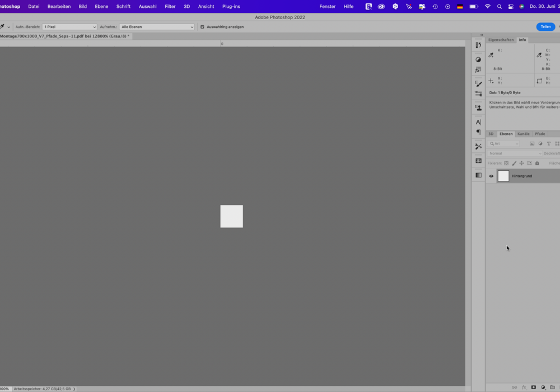Open the Normal blend mode dropdown

(x=515, y=153)
